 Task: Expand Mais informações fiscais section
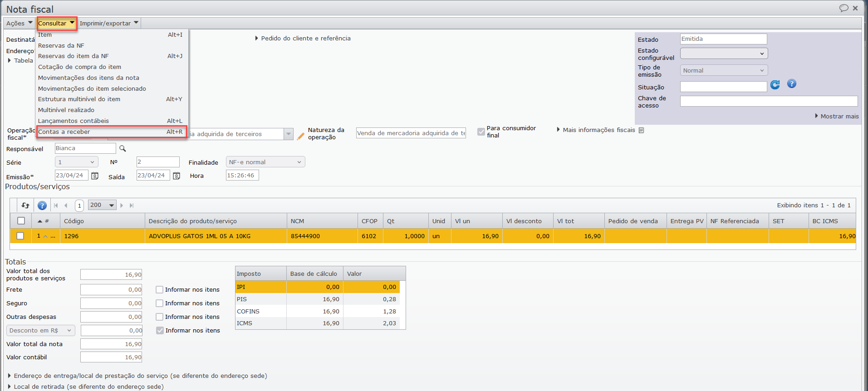click(596, 130)
